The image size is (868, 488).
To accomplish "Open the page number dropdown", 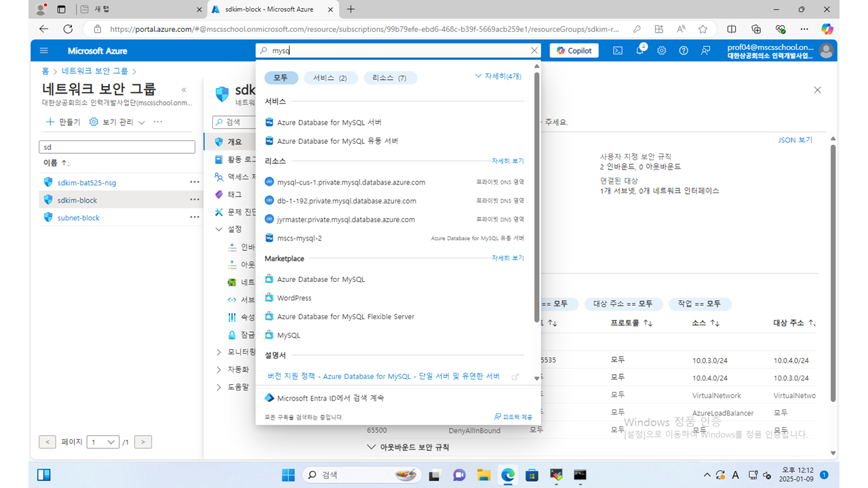I will [103, 442].
